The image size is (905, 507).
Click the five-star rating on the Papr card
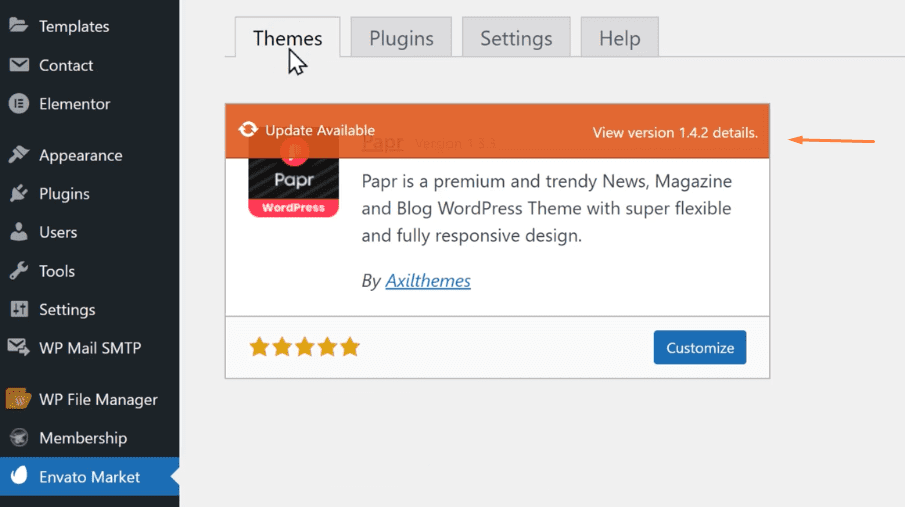pyautogui.click(x=305, y=347)
